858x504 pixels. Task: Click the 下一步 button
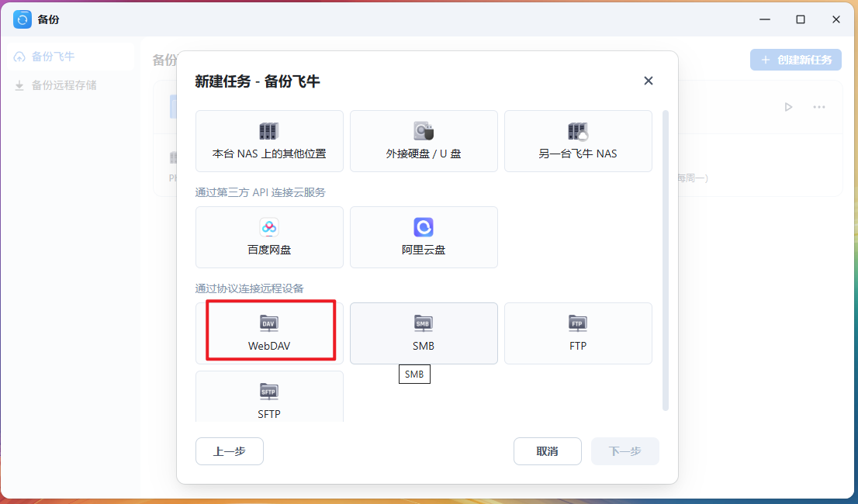[624, 451]
